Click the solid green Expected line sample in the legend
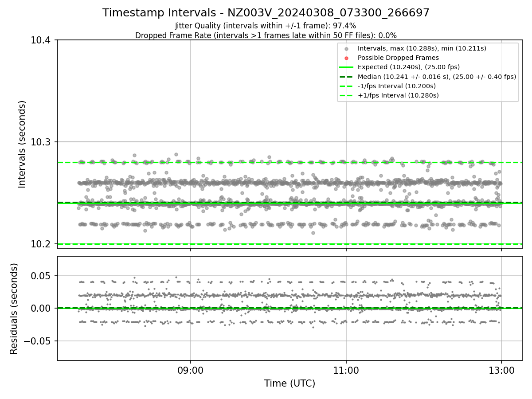 pos(347,67)
